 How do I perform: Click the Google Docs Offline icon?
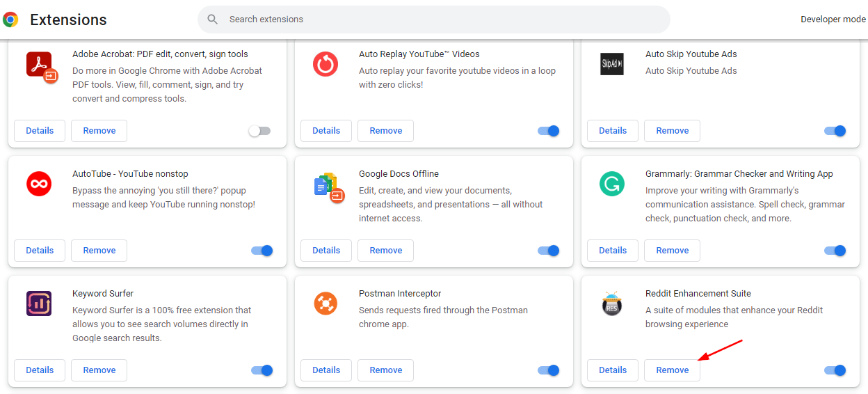click(327, 187)
